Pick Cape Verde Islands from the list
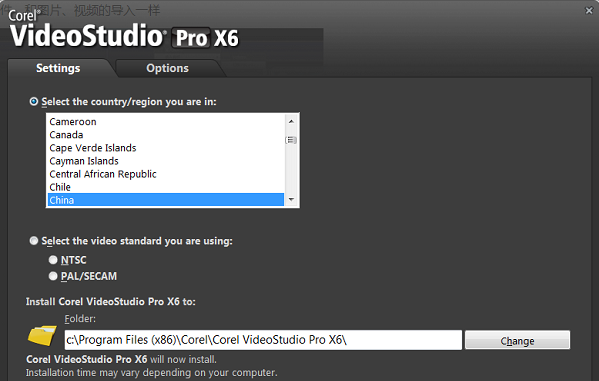 coord(166,148)
